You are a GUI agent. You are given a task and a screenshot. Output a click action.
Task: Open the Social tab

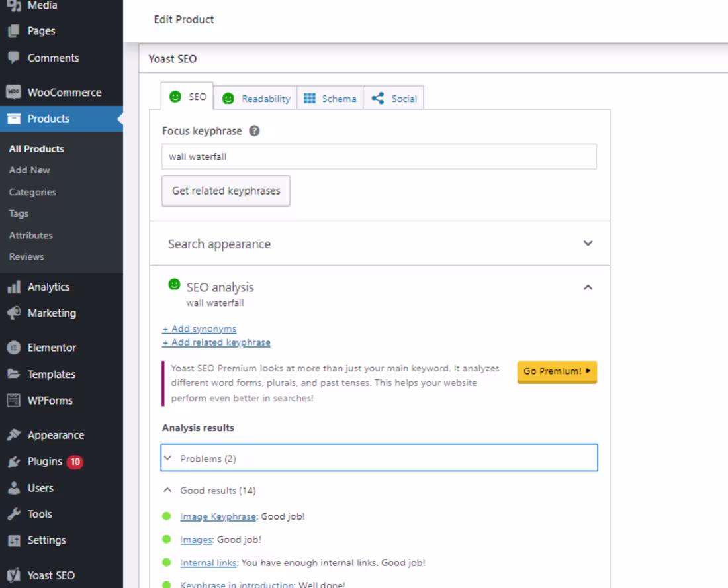(x=394, y=99)
